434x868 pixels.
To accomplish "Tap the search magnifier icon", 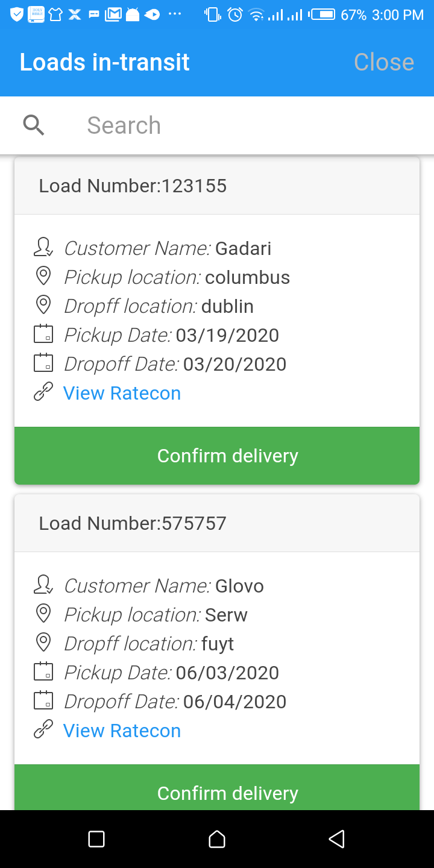I will pyautogui.click(x=34, y=125).
